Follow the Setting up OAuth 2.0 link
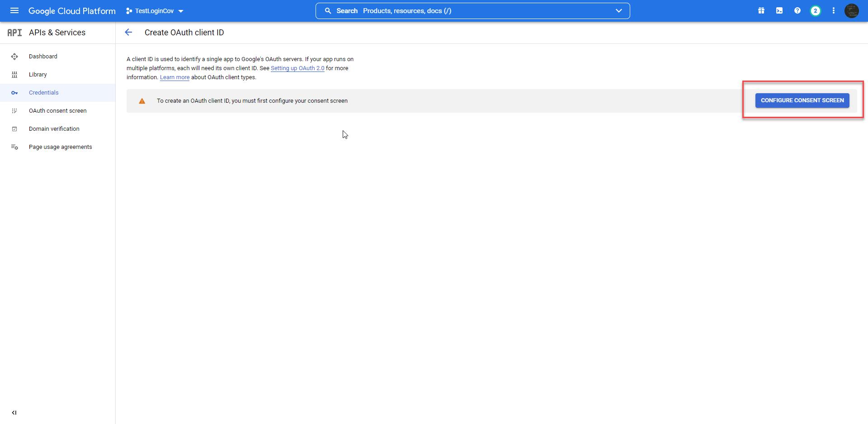 (x=297, y=68)
